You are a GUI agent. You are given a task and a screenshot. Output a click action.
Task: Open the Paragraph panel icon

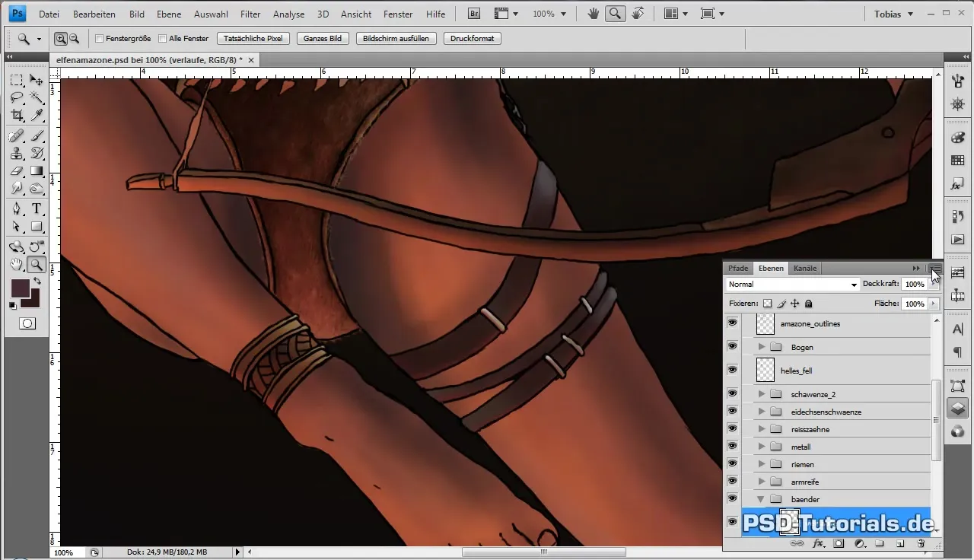(958, 352)
